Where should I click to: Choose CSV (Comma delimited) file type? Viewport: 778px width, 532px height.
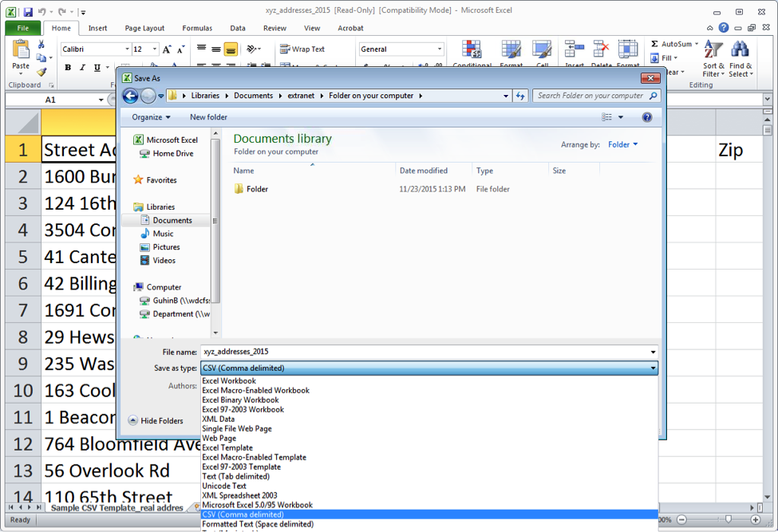(247, 514)
